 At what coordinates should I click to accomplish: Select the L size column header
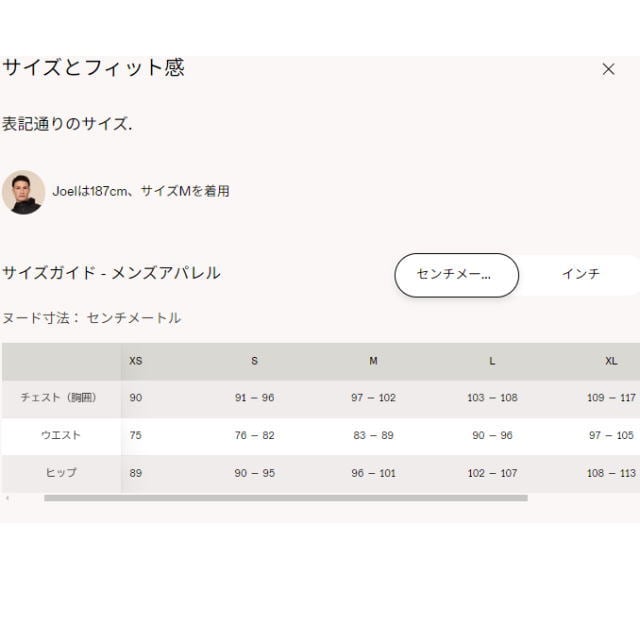click(492, 361)
